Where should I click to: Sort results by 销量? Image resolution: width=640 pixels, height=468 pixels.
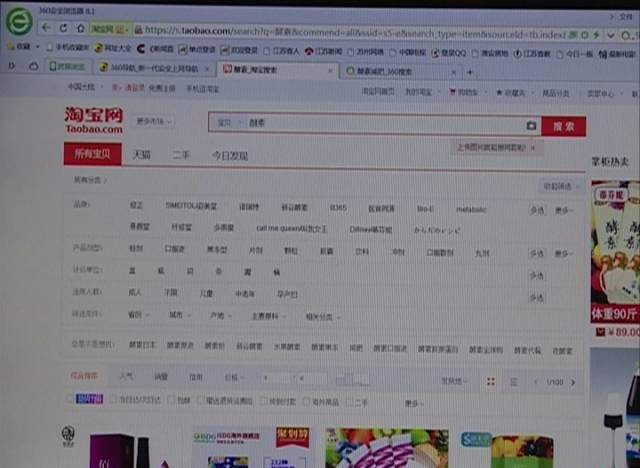click(161, 377)
